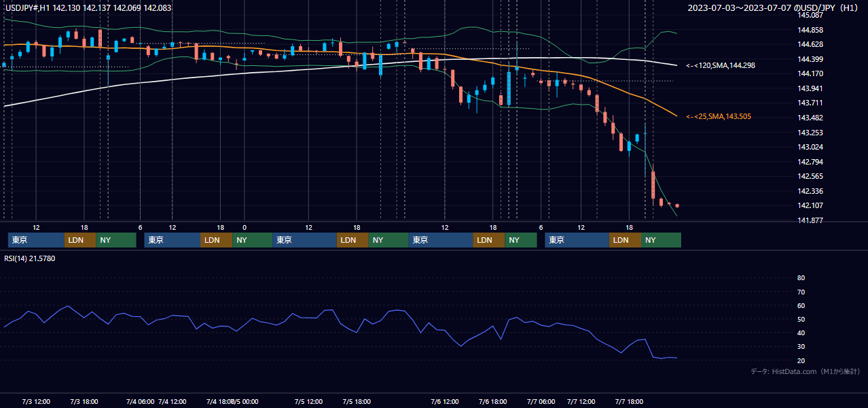The image size is (868, 408).
Task: Click the 142.565 price axis label
Action: pos(810,176)
